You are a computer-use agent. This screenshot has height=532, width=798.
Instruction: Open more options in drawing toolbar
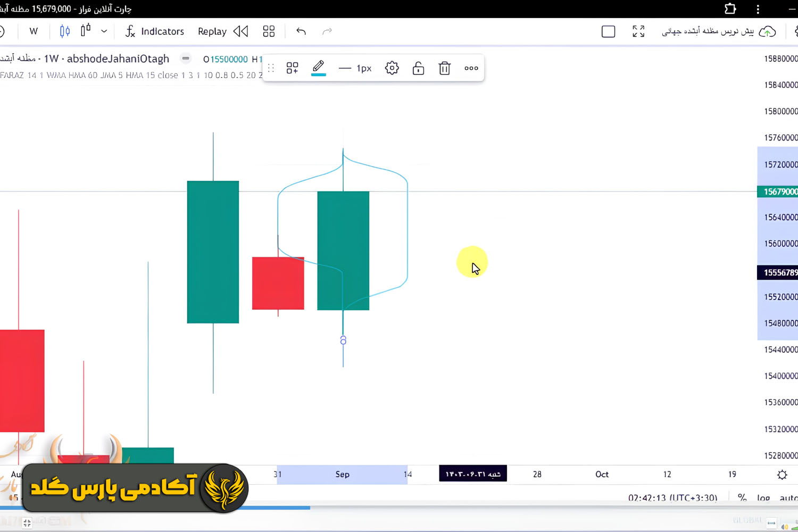471,68
